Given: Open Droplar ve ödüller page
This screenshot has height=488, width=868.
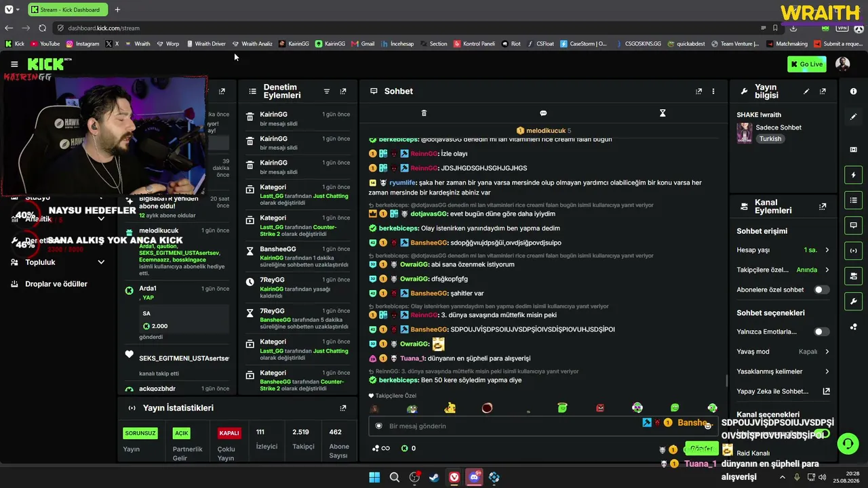Looking at the screenshot, I should point(56,284).
